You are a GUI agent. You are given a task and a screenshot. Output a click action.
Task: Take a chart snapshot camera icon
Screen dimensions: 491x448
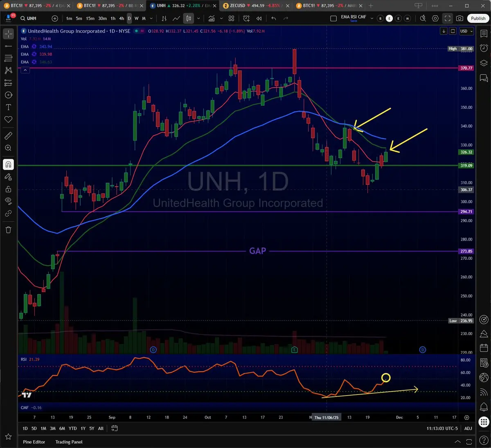pos(460,18)
